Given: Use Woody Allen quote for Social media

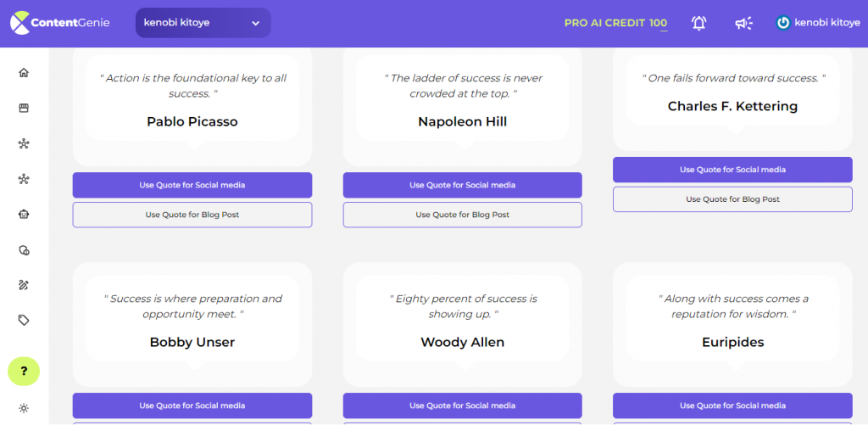Looking at the screenshot, I should [x=462, y=405].
